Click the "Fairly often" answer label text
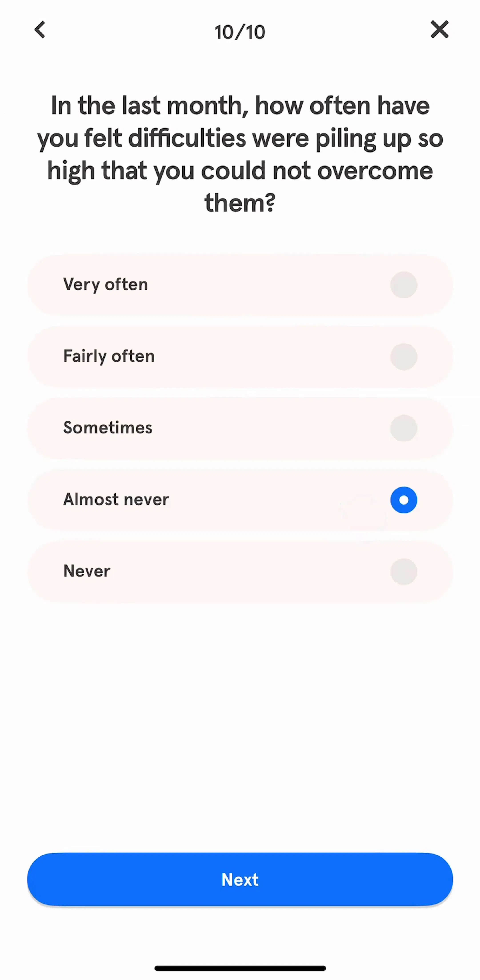 tap(109, 356)
